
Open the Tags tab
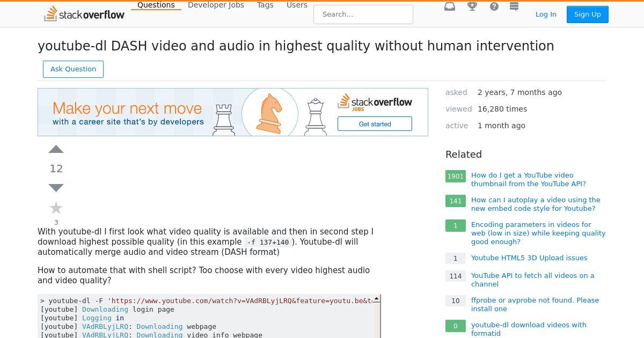(x=265, y=5)
